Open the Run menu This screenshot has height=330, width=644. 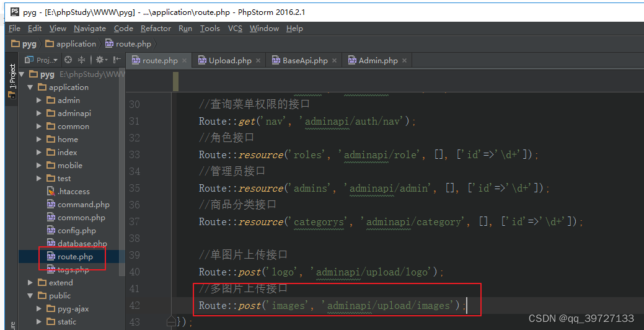185,29
